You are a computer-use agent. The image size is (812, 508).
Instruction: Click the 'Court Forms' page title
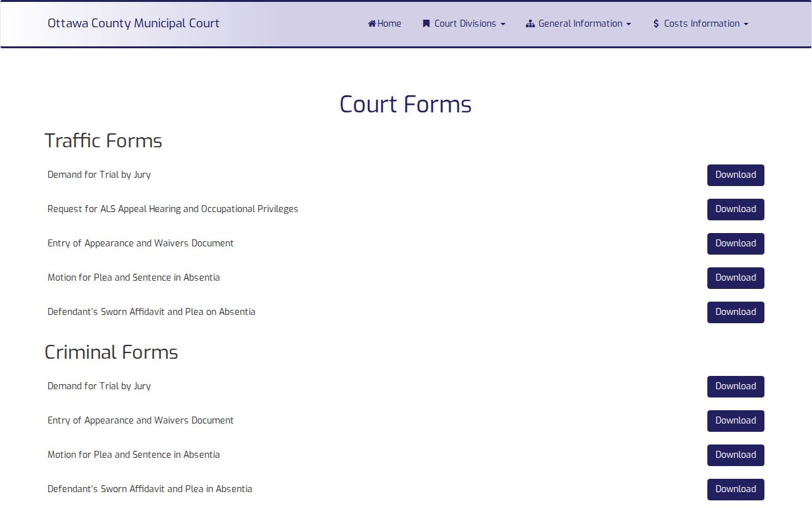click(405, 104)
